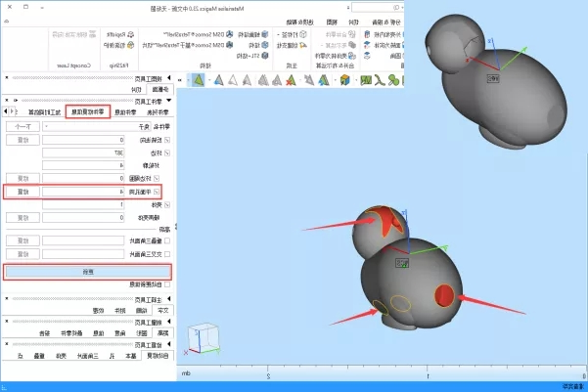Viewport: 588px width, 392px height.
Task: Expand the 测量工具页 panel arrow
Action: (169, 322)
